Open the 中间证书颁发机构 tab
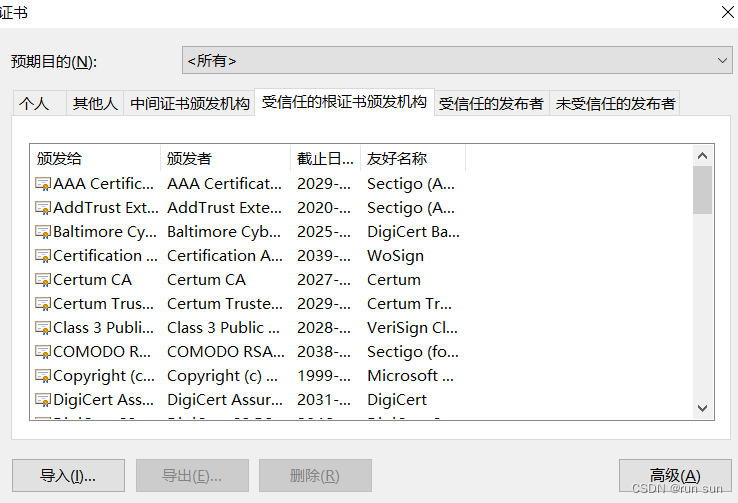 pos(189,103)
